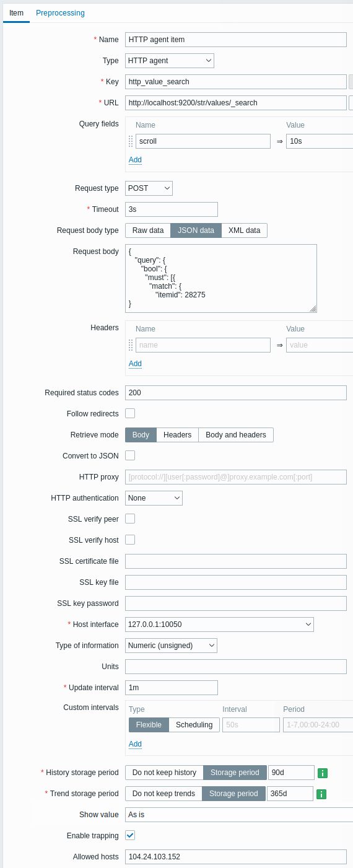Image resolution: width=353 pixels, height=868 pixels.
Task: Expand the HTTP authentication dropdown
Action: click(x=154, y=498)
